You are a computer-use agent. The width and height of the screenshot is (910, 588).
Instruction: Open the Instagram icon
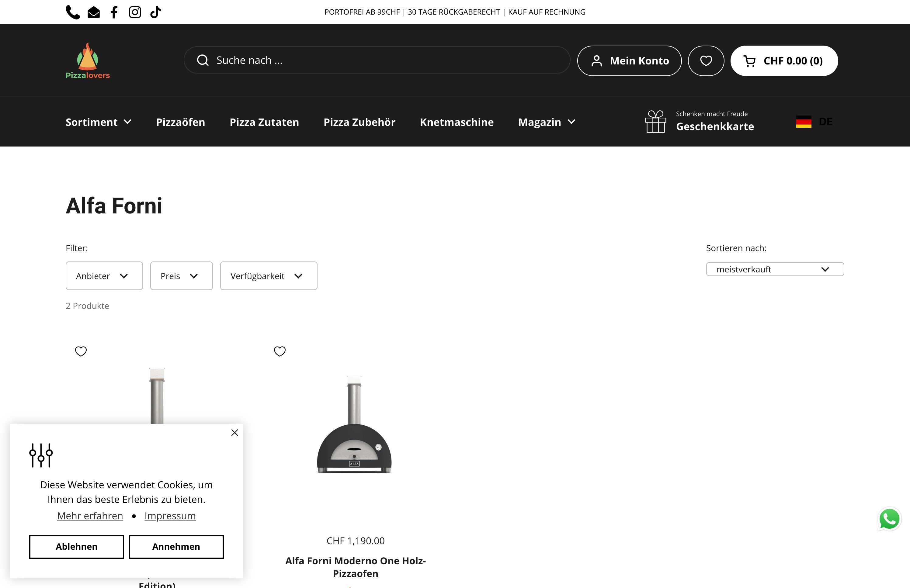point(135,12)
